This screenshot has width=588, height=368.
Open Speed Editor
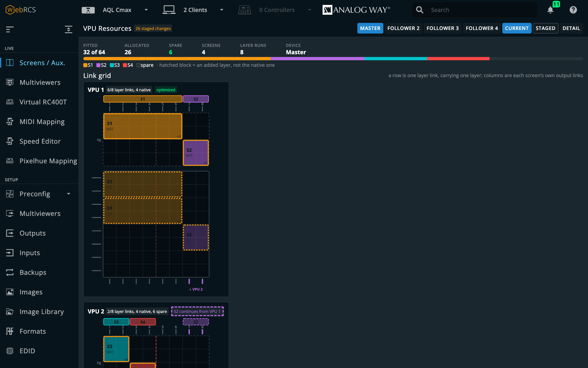[39, 141]
